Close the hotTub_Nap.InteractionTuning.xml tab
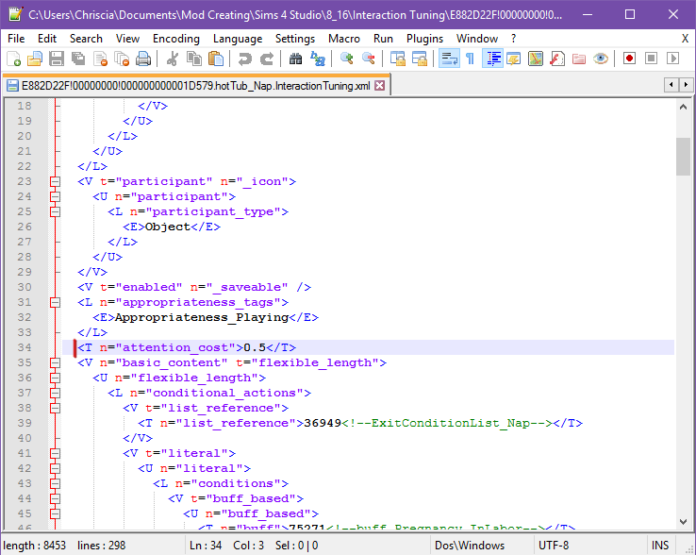This screenshot has height=555, width=696. (380, 86)
